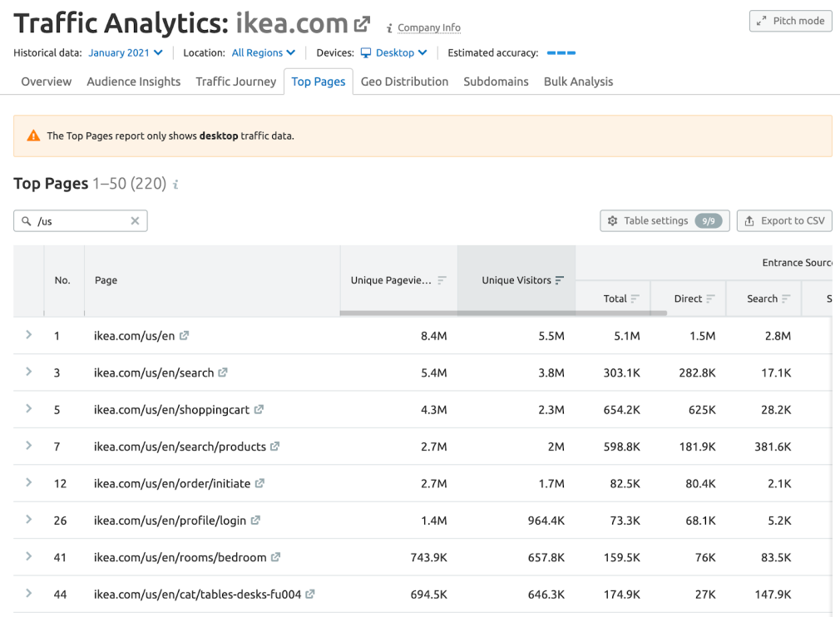Sort by Search column icon
840x617 pixels.
(x=787, y=299)
